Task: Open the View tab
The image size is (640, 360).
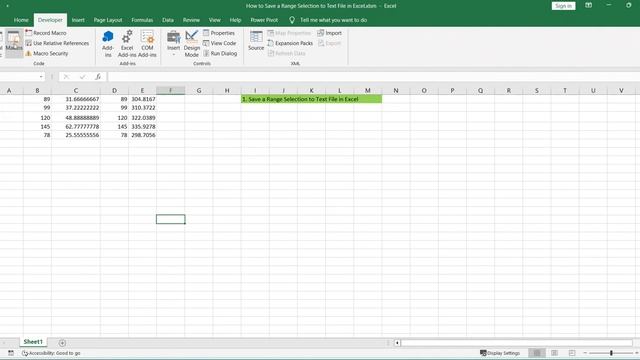Action: (x=214, y=20)
